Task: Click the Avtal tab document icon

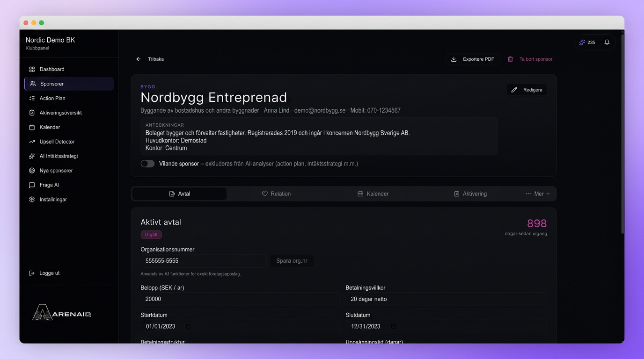Action: point(172,194)
